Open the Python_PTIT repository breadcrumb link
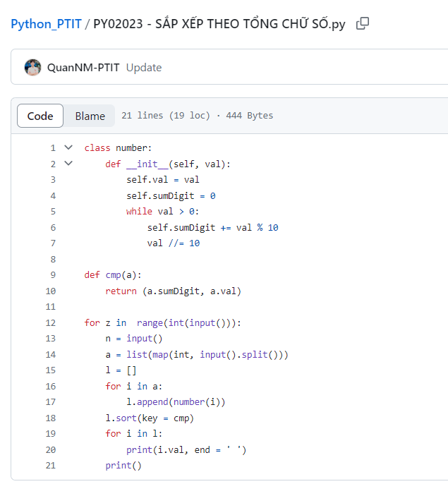Viewport: 448px width, 496px height. point(46,24)
